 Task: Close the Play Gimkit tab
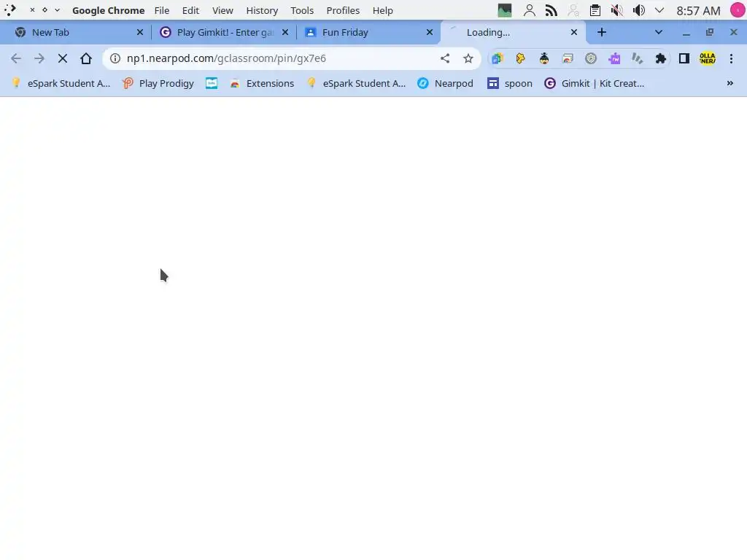click(x=285, y=32)
